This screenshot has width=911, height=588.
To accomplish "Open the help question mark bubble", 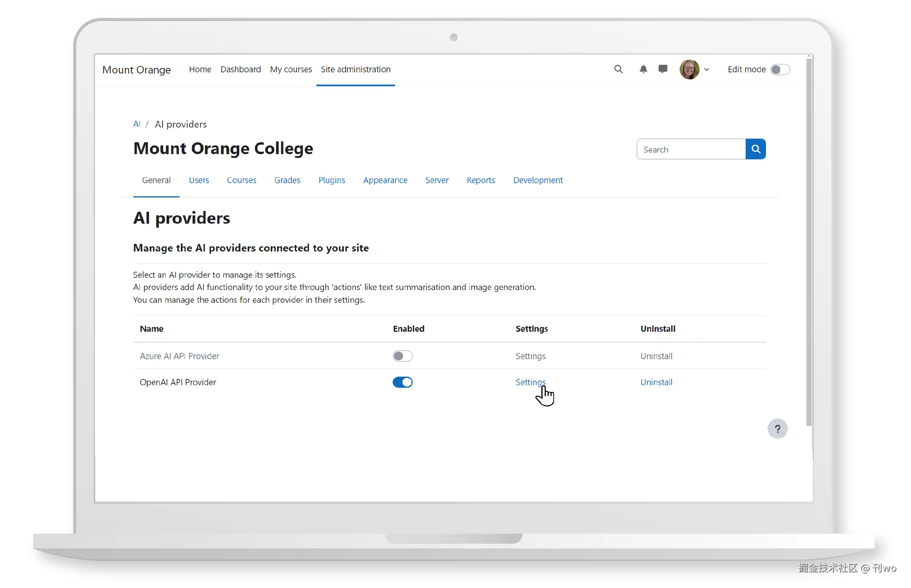I will pyautogui.click(x=777, y=428).
